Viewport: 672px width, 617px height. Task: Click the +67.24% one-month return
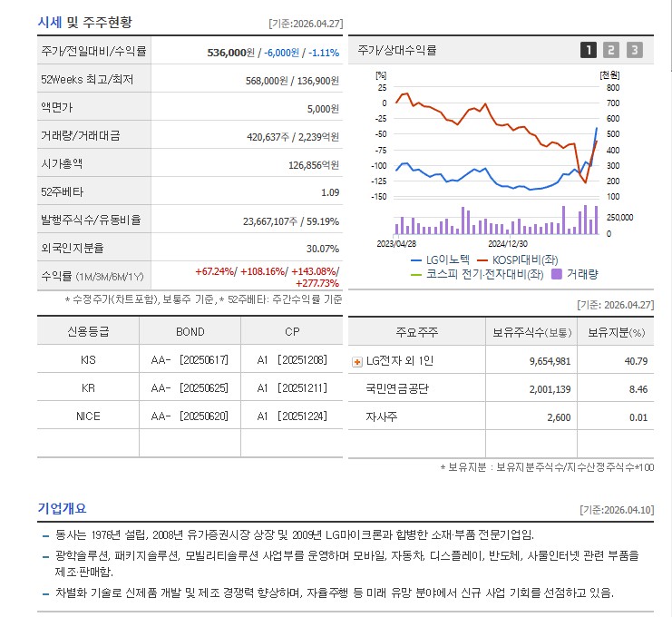point(215,271)
